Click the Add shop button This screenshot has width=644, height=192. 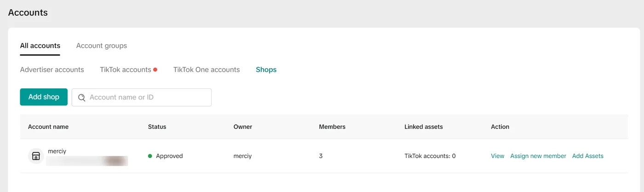pyautogui.click(x=44, y=97)
